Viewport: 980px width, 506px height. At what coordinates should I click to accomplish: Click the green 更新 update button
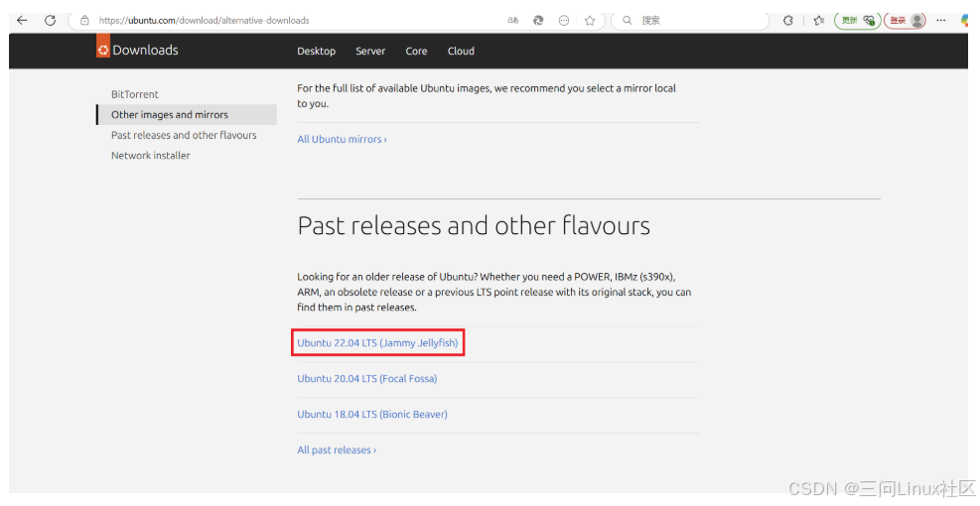tap(857, 20)
